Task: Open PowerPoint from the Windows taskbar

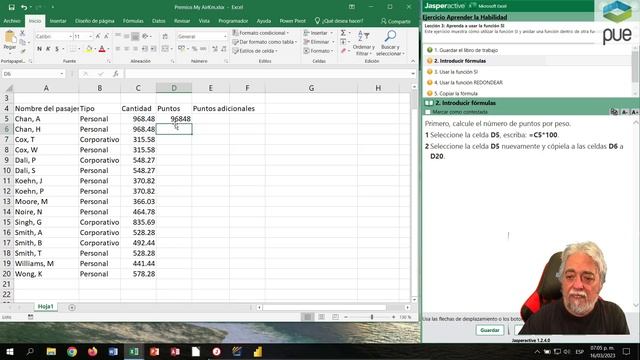Action: (154, 351)
